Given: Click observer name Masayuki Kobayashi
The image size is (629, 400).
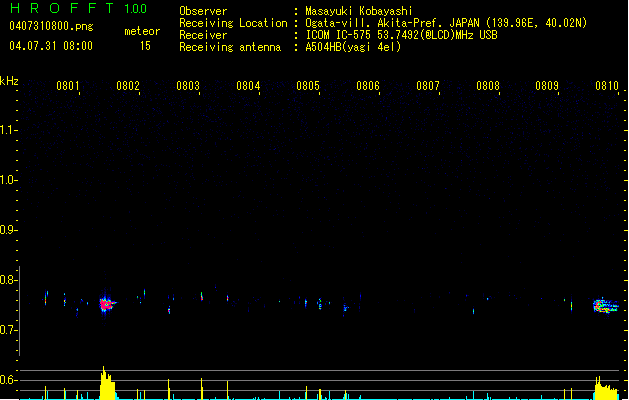Looking at the screenshot, I should 359,11.
